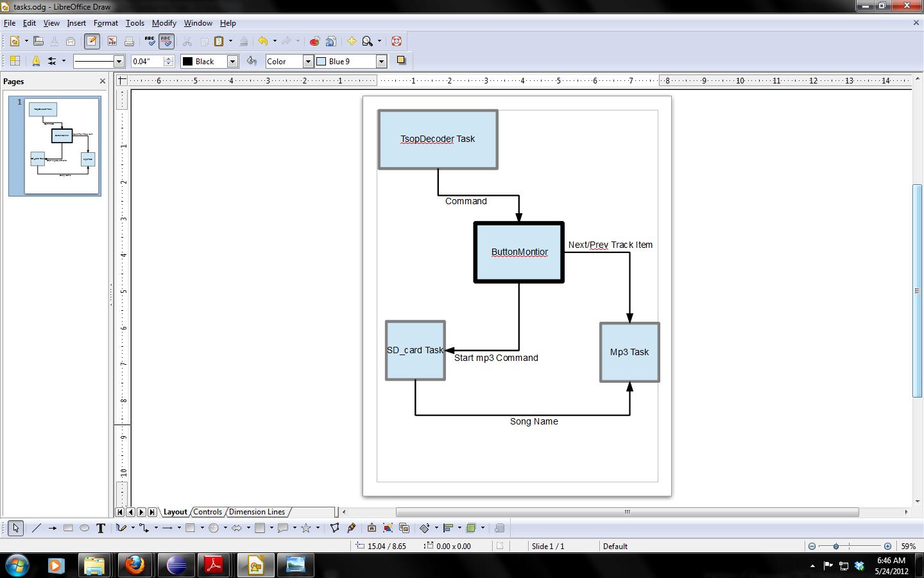Screen dimensions: 924x578
Task: Insert picture From File icon
Action: tap(388, 528)
